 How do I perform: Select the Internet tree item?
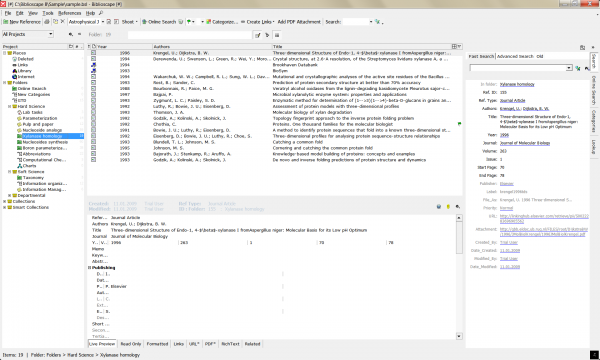pos(26,77)
